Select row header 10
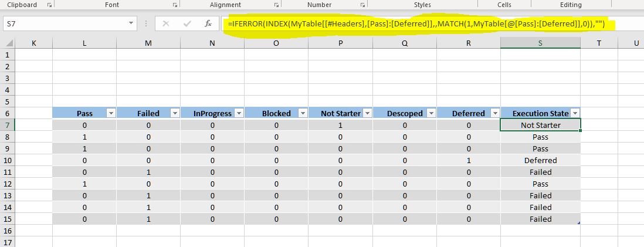The height and width of the screenshot is (247, 644). click(8, 160)
